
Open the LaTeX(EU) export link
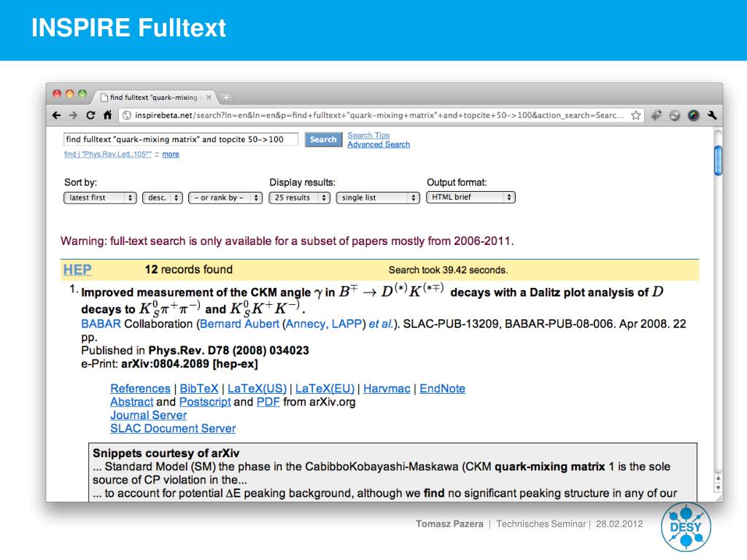coord(325,389)
